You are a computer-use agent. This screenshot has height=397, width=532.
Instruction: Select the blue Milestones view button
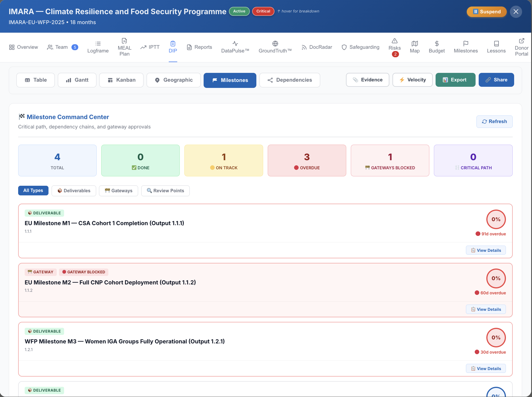pyautogui.click(x=230, y=80)
